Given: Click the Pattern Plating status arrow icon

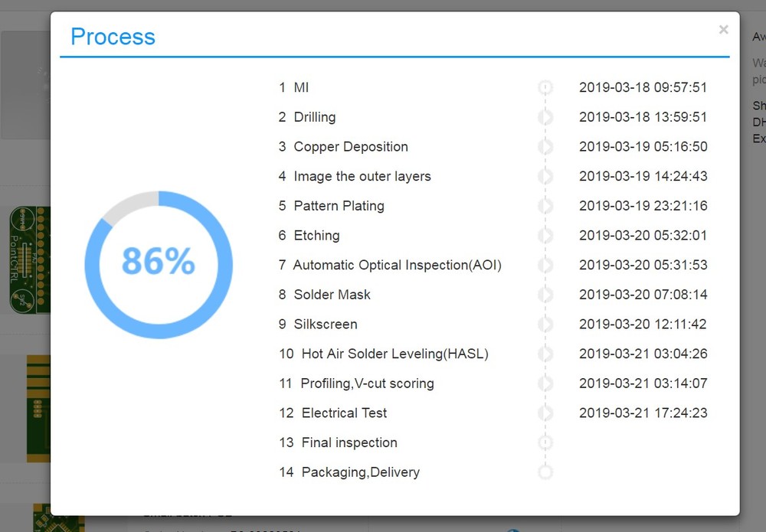Looking at the screenshot, I should (545, 206).
